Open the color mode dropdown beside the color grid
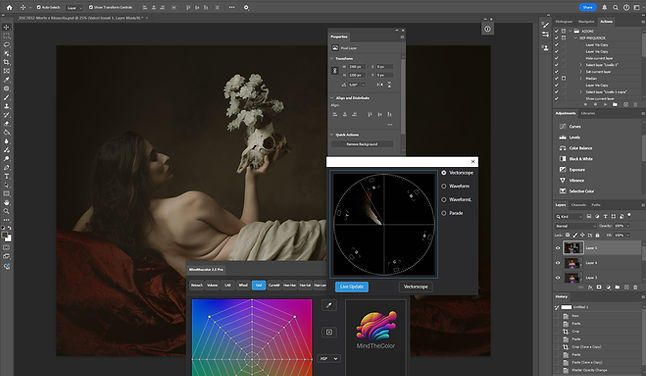 pyautogui.click(x=329, y=358)
